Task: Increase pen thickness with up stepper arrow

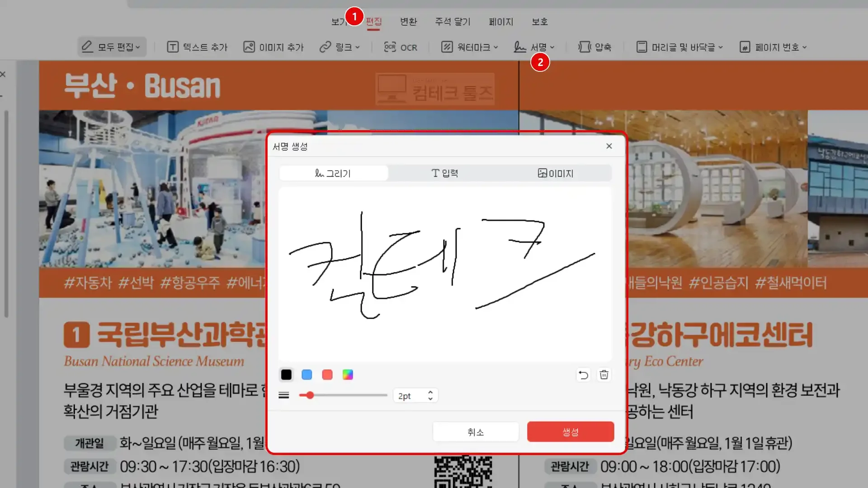Action: (430, 392)
